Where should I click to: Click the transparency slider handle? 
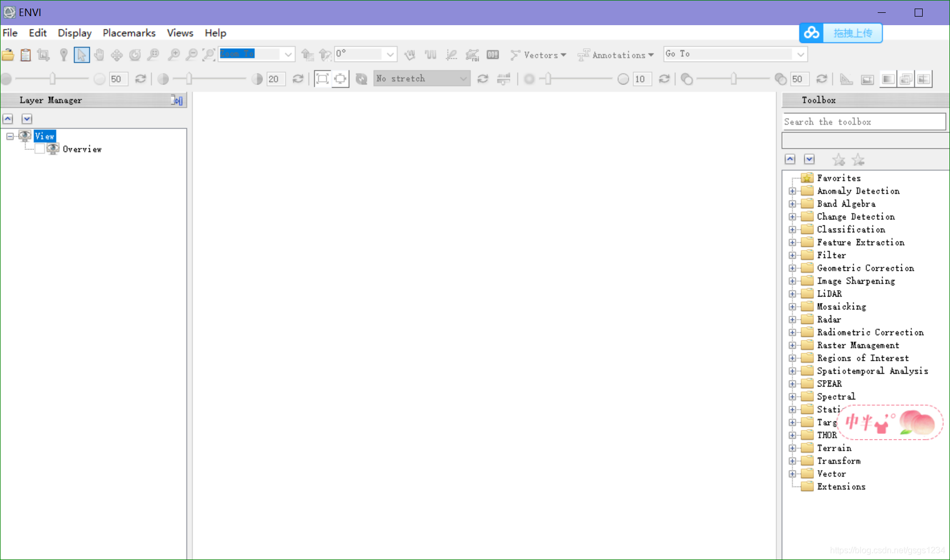[734, 79]
